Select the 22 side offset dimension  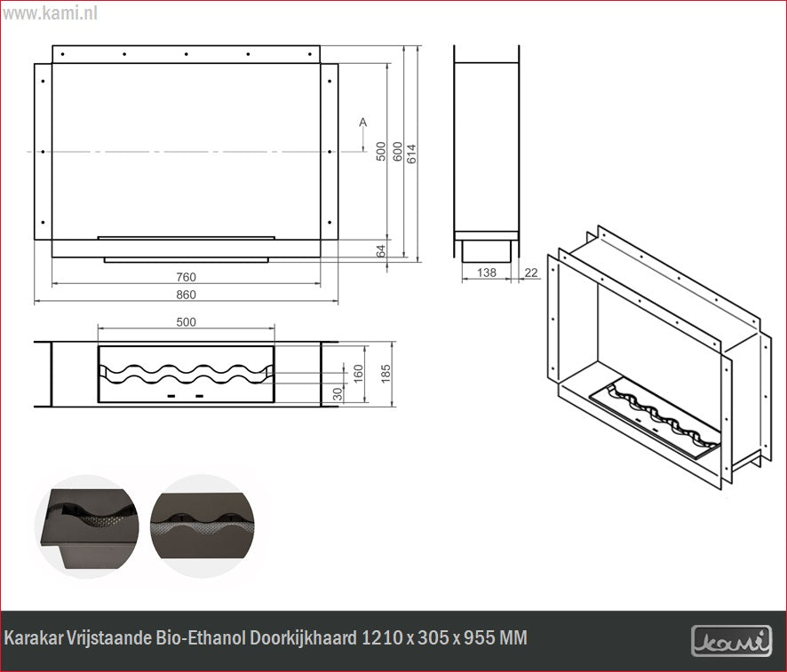531,273
